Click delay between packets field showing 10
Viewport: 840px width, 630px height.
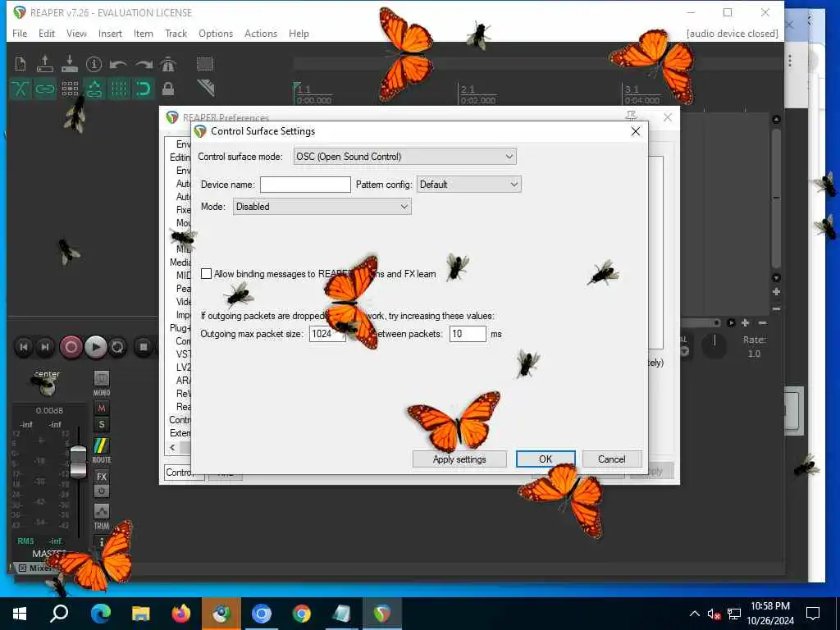[468, 334]
